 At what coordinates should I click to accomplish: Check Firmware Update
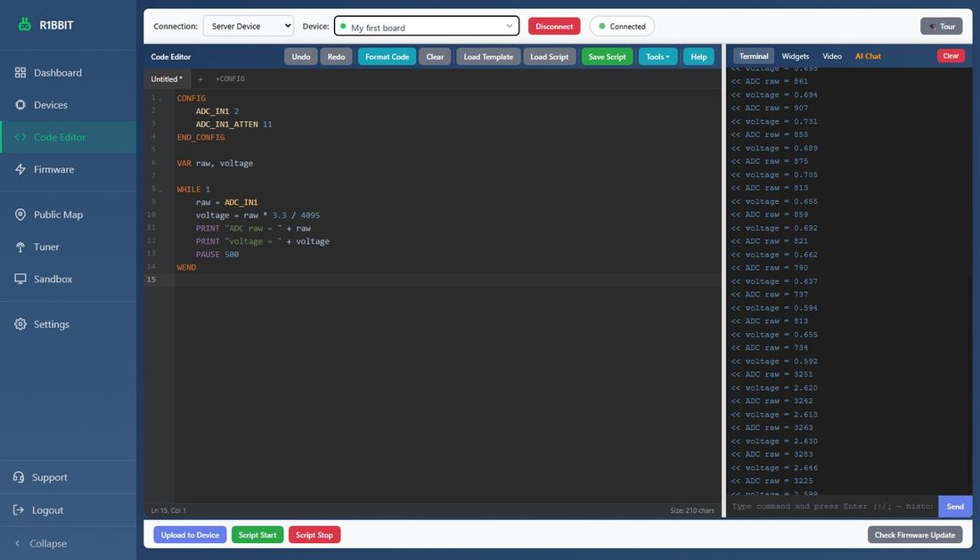[914, 535]
